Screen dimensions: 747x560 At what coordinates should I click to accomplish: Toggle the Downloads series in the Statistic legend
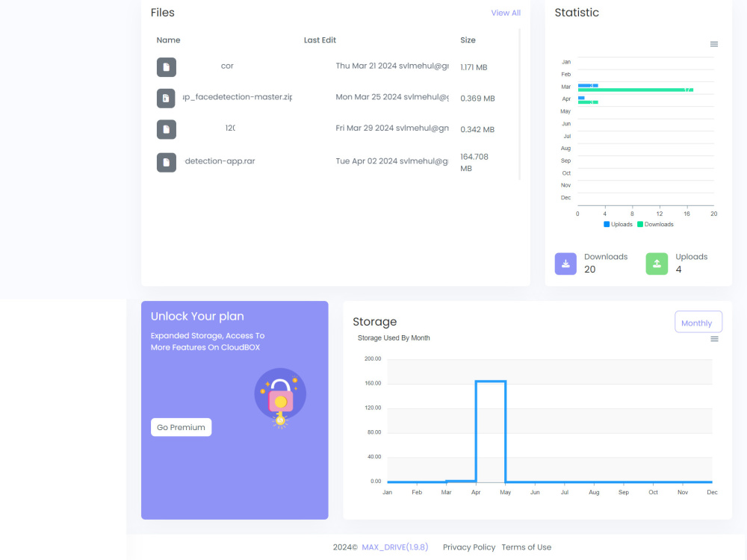pos(655,224)
